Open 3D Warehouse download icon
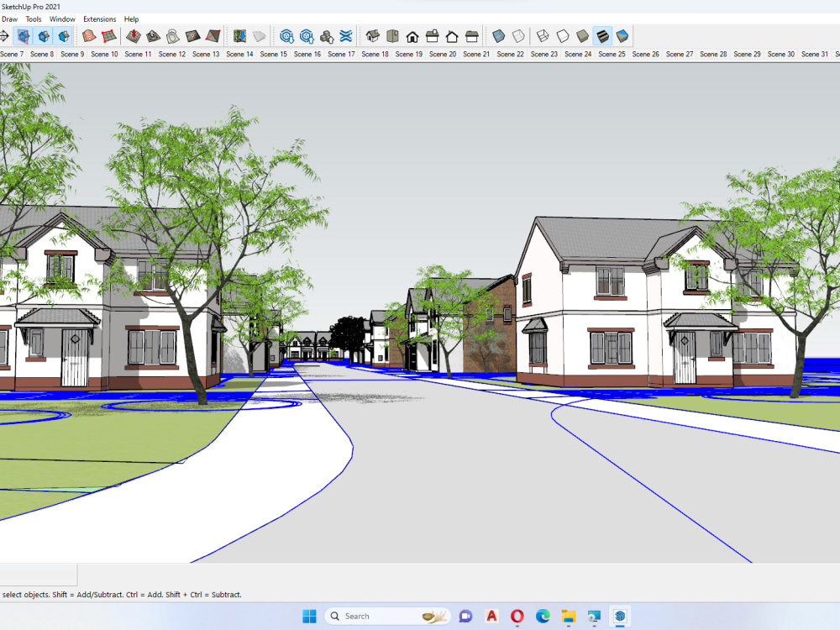The height and width of the screenshot is (630, 840). pos(286,36)
